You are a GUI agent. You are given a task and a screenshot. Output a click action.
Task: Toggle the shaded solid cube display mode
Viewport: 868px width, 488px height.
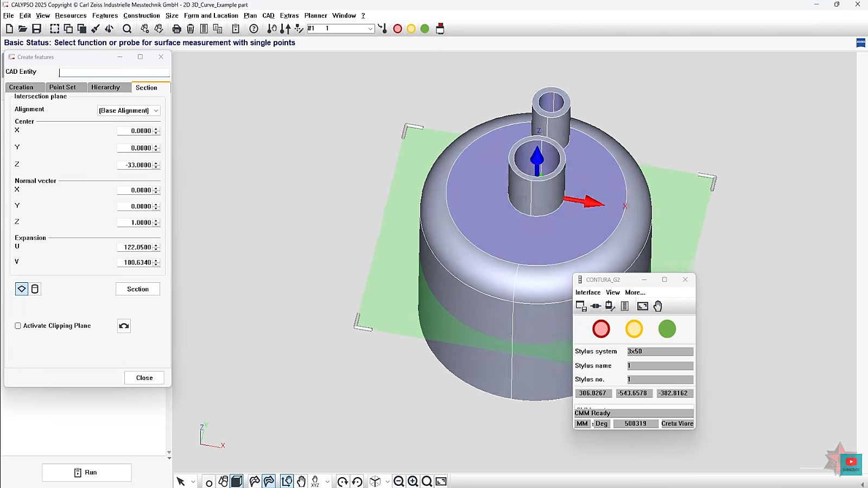click(x=237, y=481)
